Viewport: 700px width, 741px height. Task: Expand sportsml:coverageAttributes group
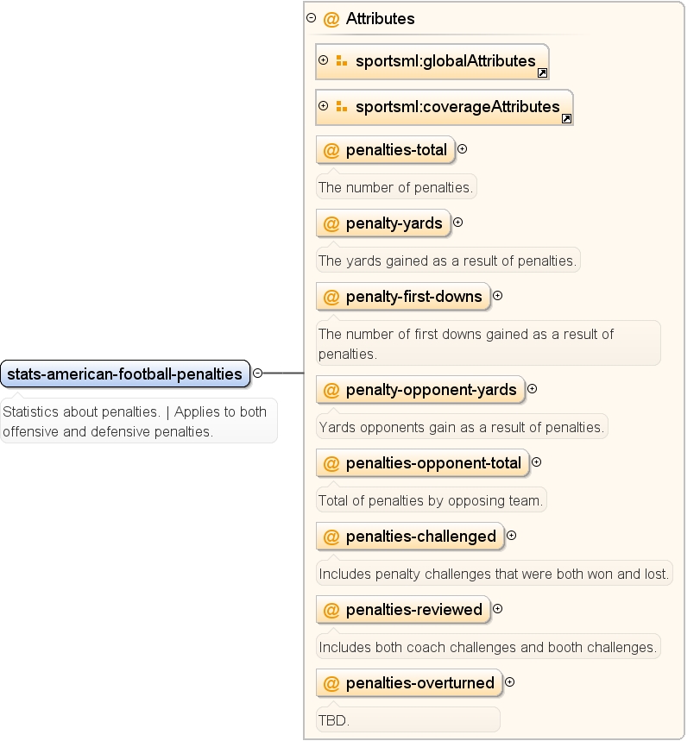coord(323,106)
